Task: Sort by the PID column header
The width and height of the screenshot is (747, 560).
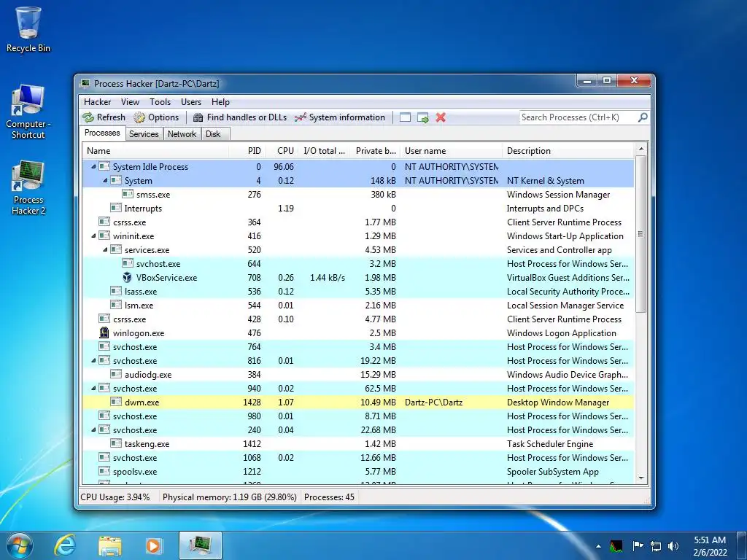Action: point(247,150)
